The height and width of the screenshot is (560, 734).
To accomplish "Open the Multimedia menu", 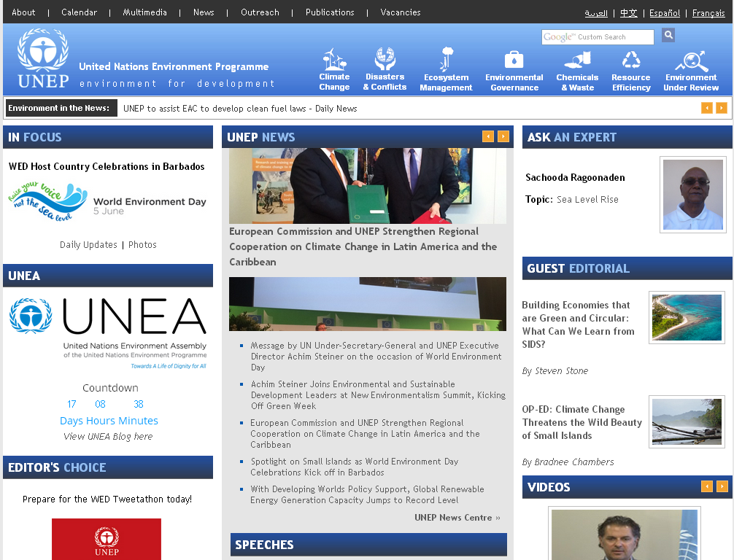I will coord(144,12).
